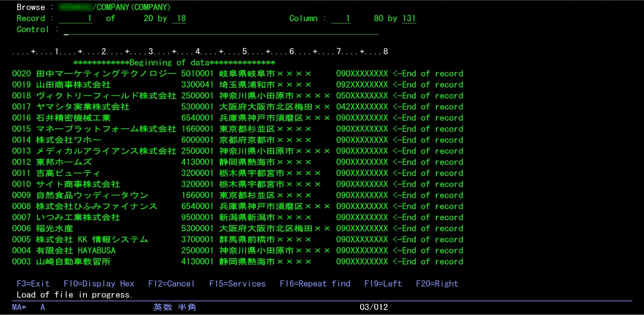Click address 岐阜県岐阜市 in row 0020

coord(247,73)
